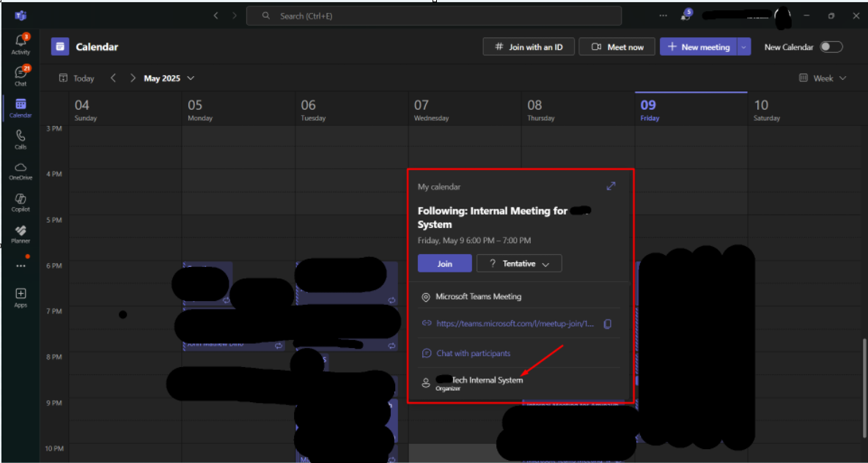Click in the Search (Ctrl+E) box

click(434, 16)
